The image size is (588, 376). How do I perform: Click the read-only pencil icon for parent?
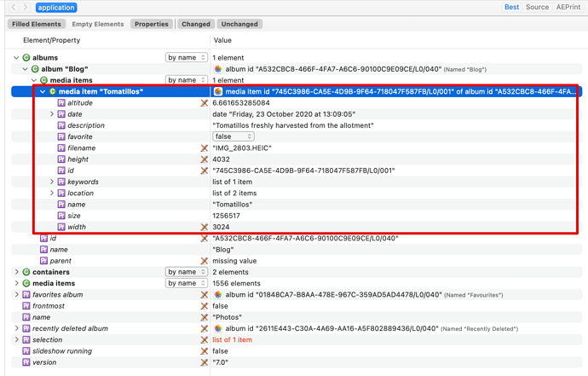point(204,261)
